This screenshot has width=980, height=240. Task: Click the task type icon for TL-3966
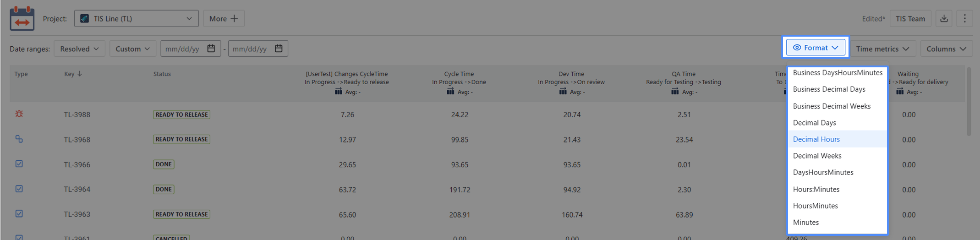[19, 164]
